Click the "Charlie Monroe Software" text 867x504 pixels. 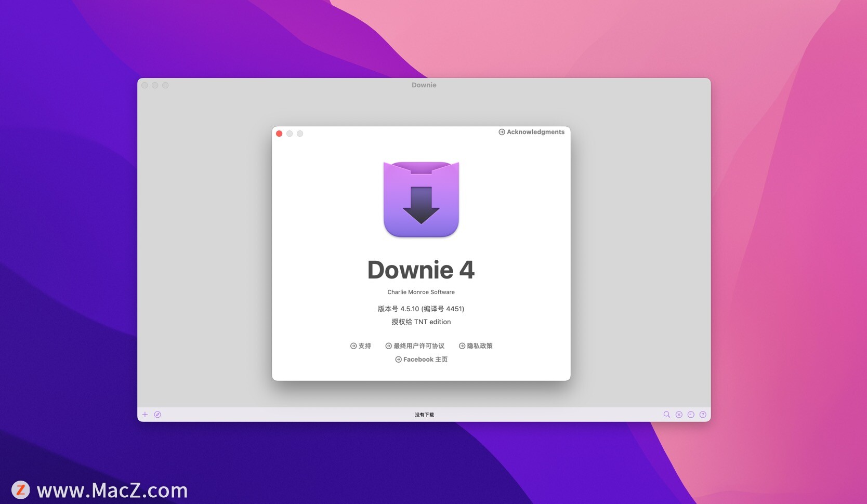[x=421, y=292]
